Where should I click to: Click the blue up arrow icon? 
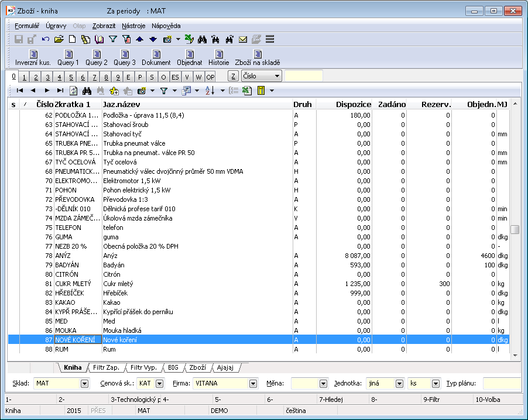pyautogui.click(x=139, y=39)
